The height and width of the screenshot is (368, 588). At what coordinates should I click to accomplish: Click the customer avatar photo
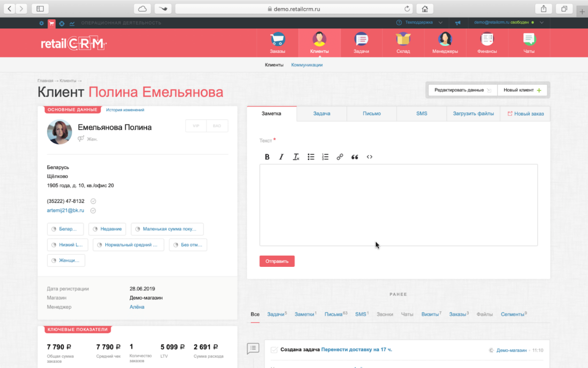[x=59, y=132]
